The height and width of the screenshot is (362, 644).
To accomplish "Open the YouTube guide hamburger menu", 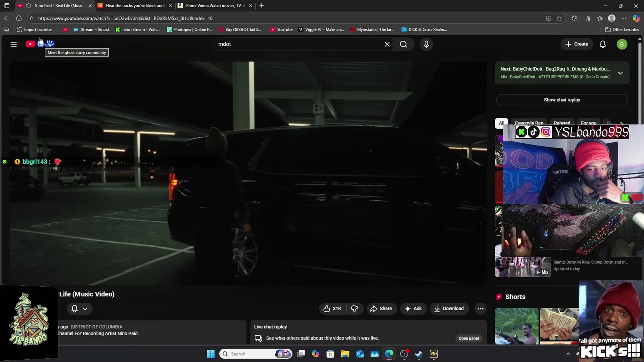I will coord(14,44).
